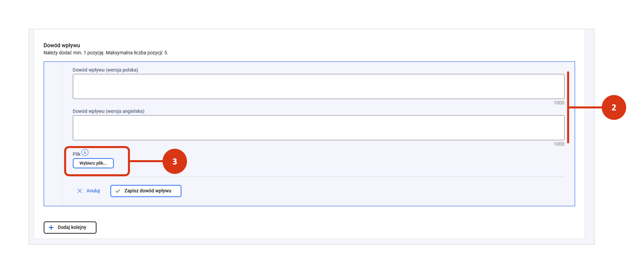Click the checkmark icon in the save button
This screenshot has width=644, height=278.
pos(118,191)
